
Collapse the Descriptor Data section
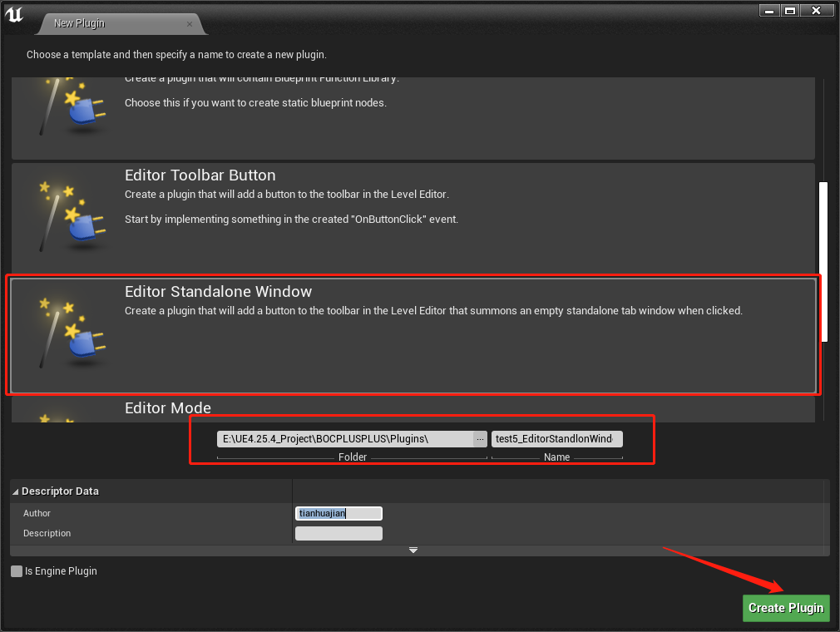[15, 491]
